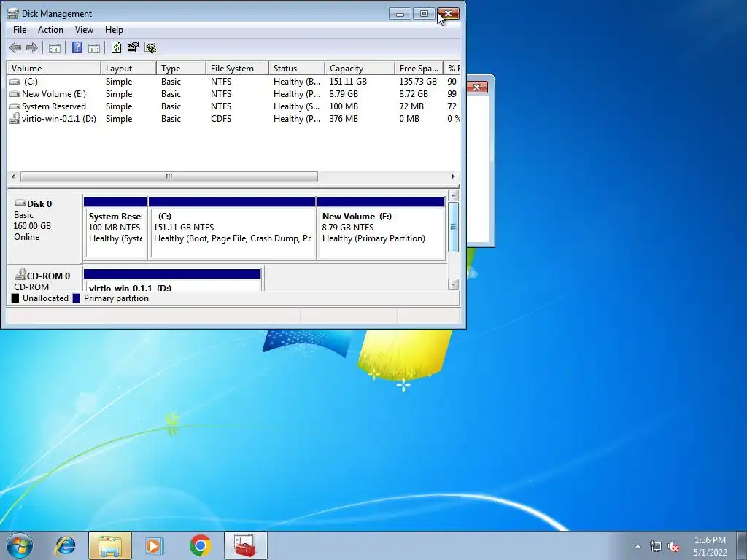Click the Refresh toolbar icon
The width and height of the screenshot is (747, 560).
[116, 47]
